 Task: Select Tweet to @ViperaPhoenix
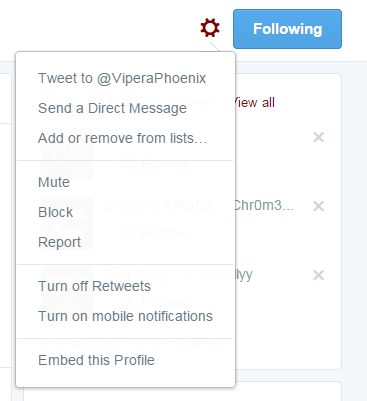click(x=122, y=78)
